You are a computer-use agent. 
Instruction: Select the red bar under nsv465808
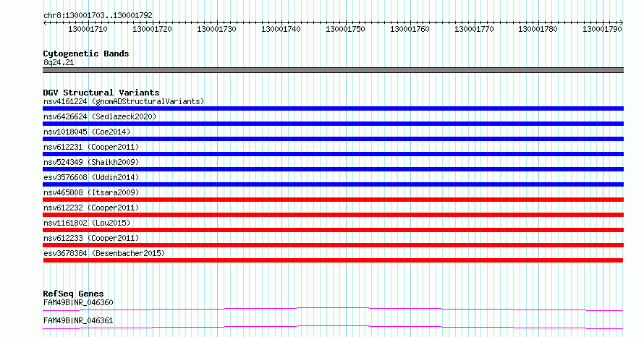point(333,200)
